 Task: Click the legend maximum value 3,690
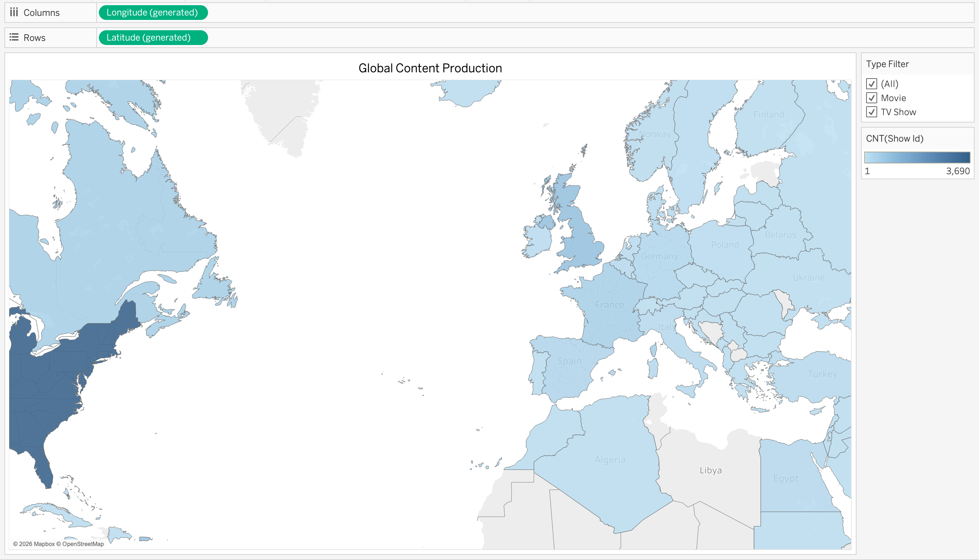[x=958, y=171]
